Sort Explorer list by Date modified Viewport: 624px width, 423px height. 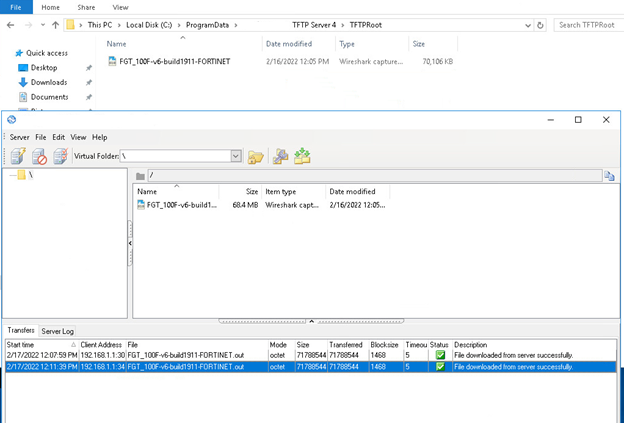pos(299,44)
